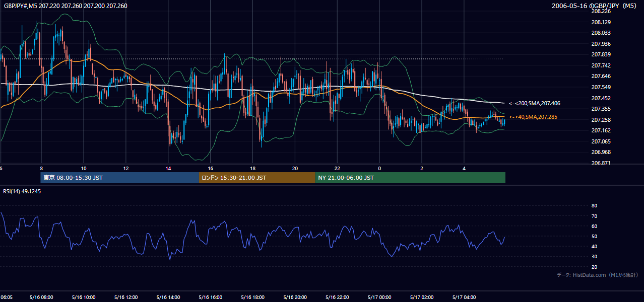Click price axis value 207.258
This screenshot has width=644, height=302.
(x=601, y=120)
